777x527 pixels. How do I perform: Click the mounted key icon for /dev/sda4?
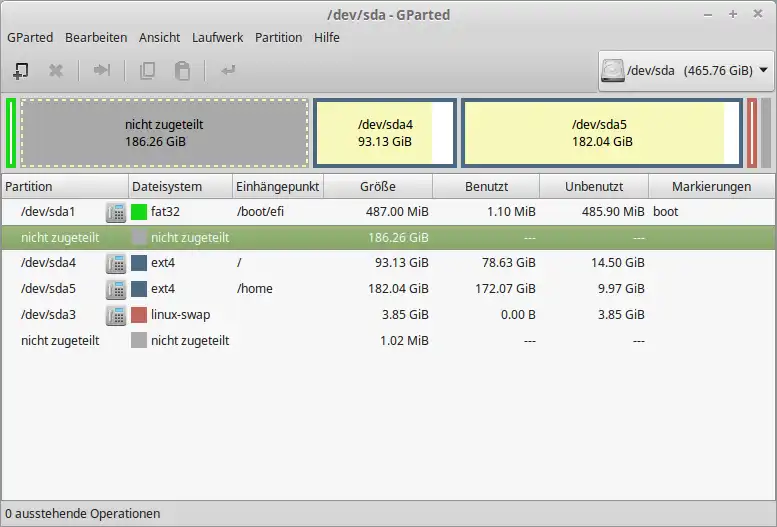(116, 263)
